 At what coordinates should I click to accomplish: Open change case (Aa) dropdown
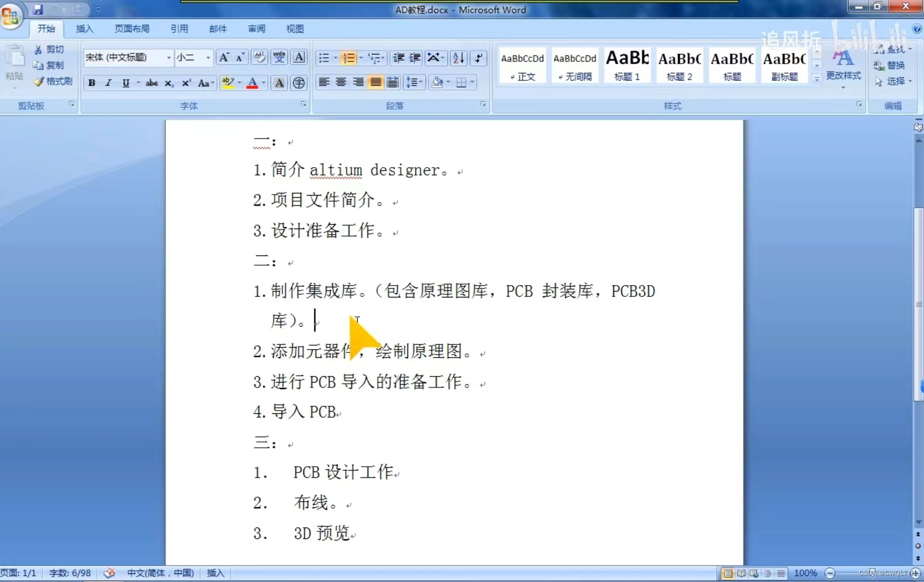[206, 83]
